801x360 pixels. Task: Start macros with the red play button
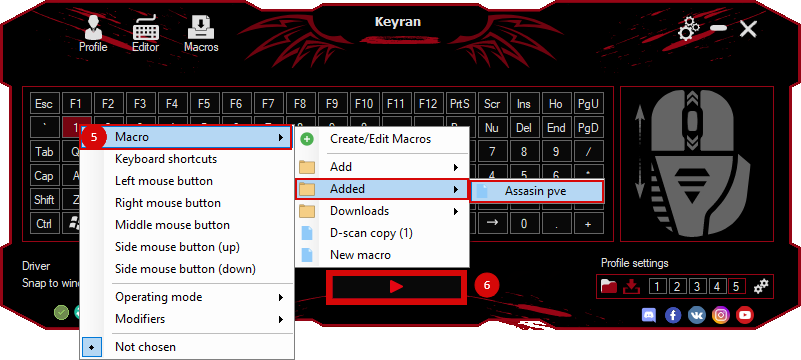(396, 287)
